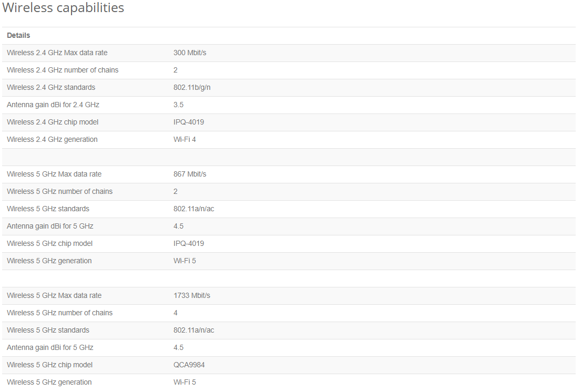Click the Wireless 2.4 GHz Max data rate label
This screenshot has width=582, height=392.
click(57, 53)
